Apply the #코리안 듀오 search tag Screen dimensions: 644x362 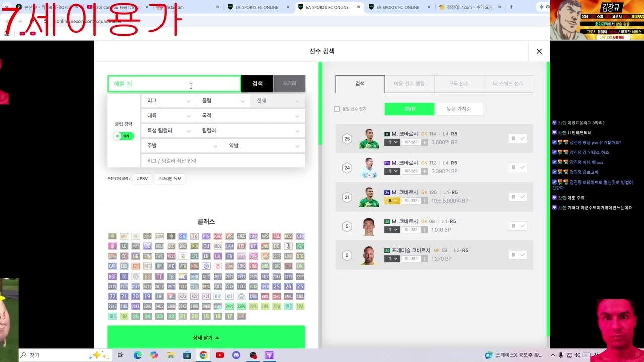(170, 178)
